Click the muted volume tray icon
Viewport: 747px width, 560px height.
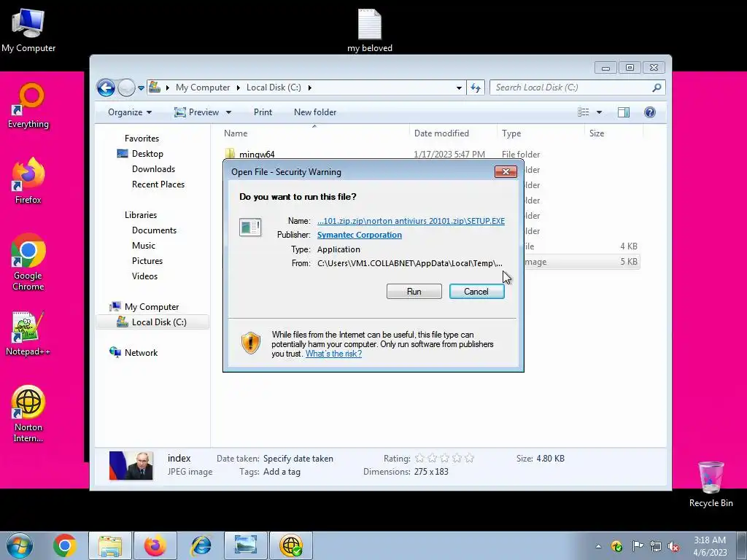click(673, 546)
